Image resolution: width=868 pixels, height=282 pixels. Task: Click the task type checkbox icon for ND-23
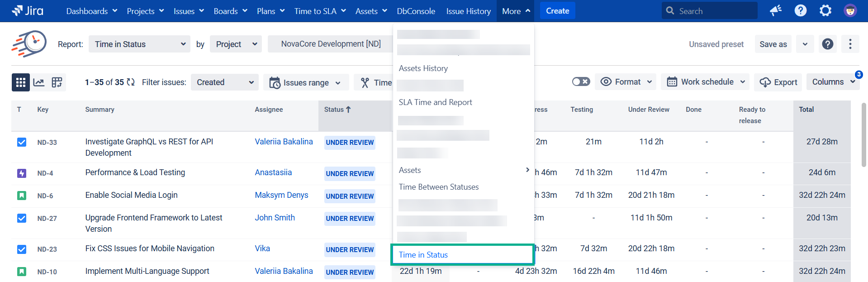coord(22,249)
